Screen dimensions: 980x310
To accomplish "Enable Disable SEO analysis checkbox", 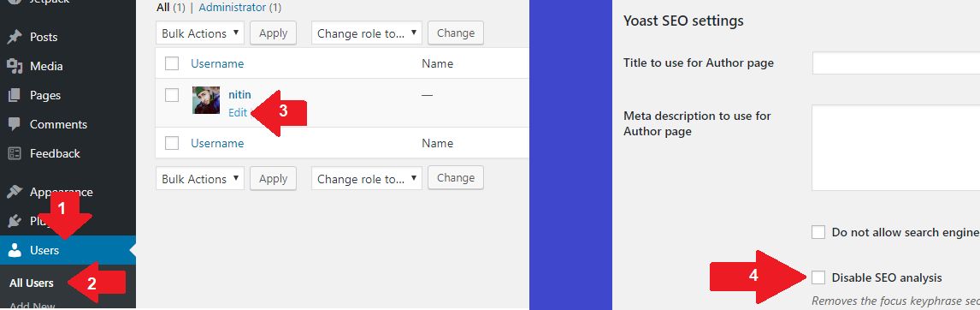I will coord(818,277).
